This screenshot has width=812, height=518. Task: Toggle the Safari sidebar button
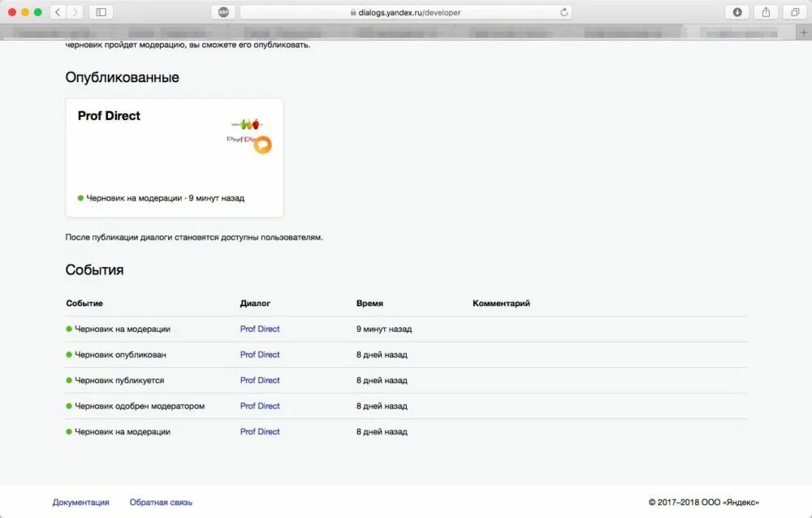[x=101, y=12]
